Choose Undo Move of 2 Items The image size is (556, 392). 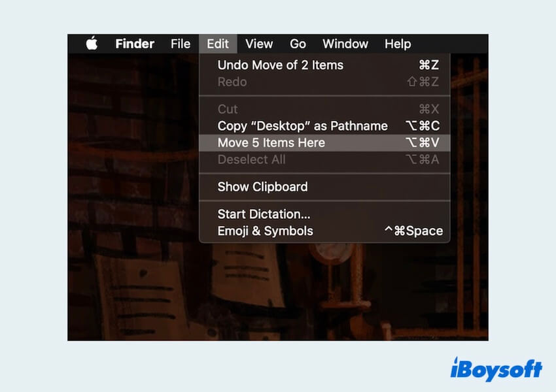280,65
